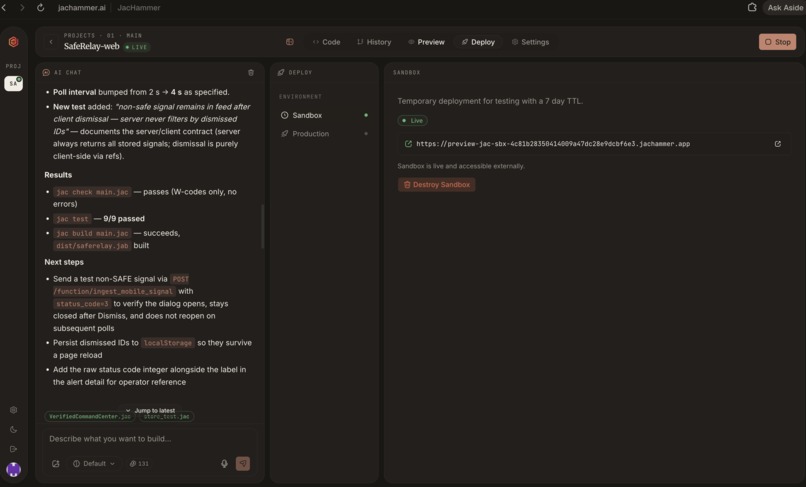Viewport: 806px width, 487px height.
Task: Click the 'jac build main.jac' code snippet
Action: (x=92, y=233)
